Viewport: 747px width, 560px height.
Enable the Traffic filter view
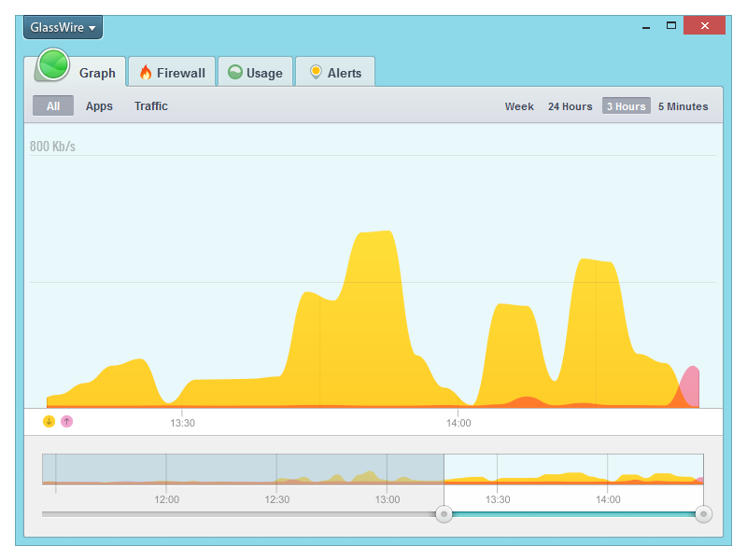click(151, 105)
